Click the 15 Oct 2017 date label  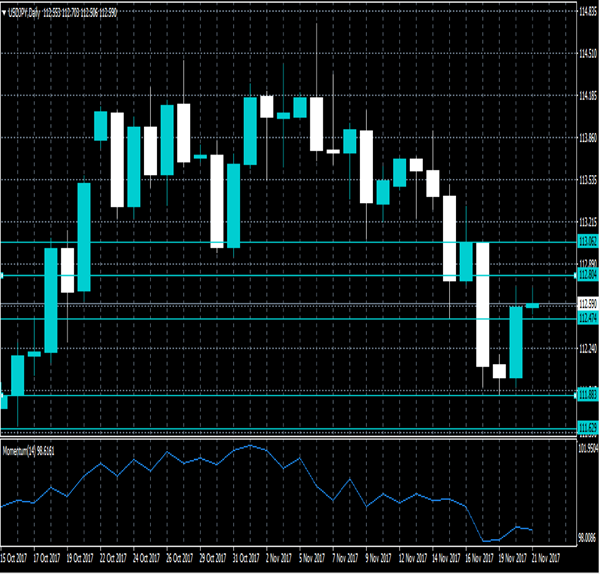pyautogui.click(x=14, y=558)
